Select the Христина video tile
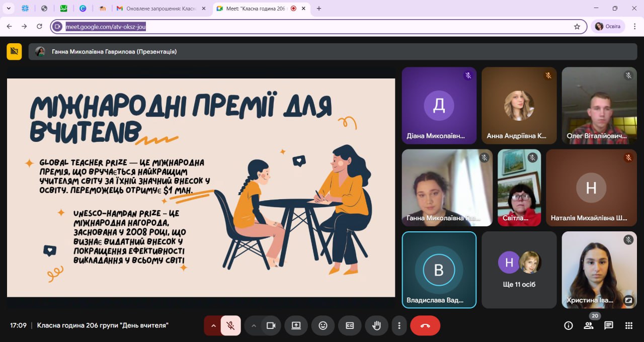This screenshot has height=342, width=644. (x=599, y=270)
